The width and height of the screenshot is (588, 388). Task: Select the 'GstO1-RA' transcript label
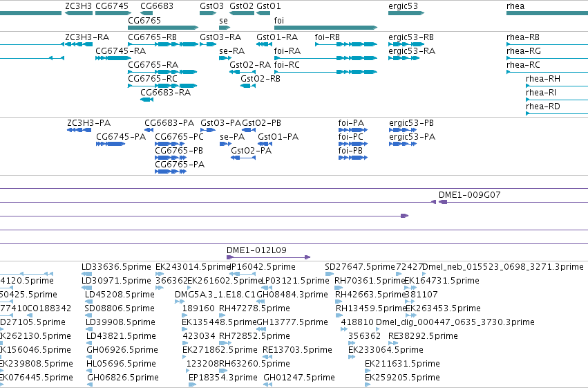(x=277, y=37)
